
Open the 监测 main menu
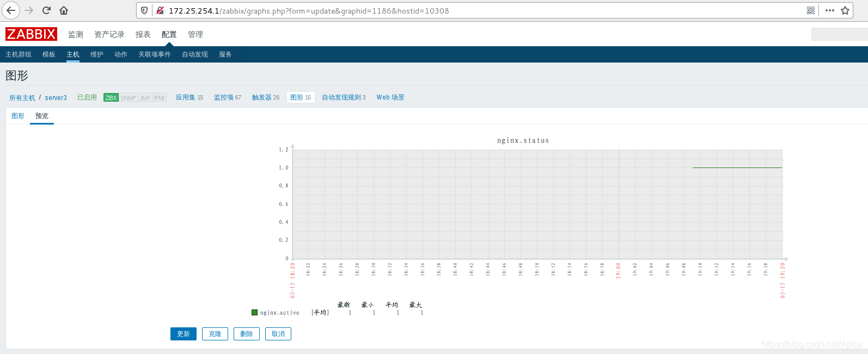76,34
